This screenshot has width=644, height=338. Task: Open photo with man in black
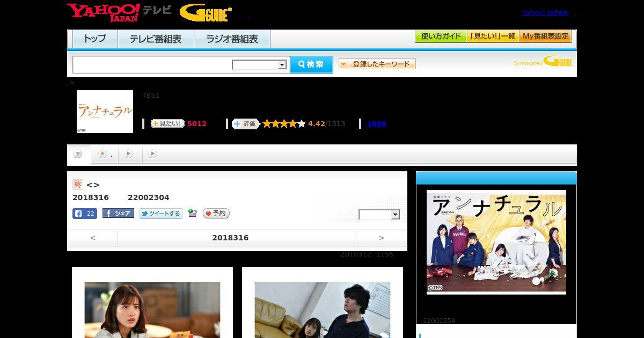tap(323, 310)
